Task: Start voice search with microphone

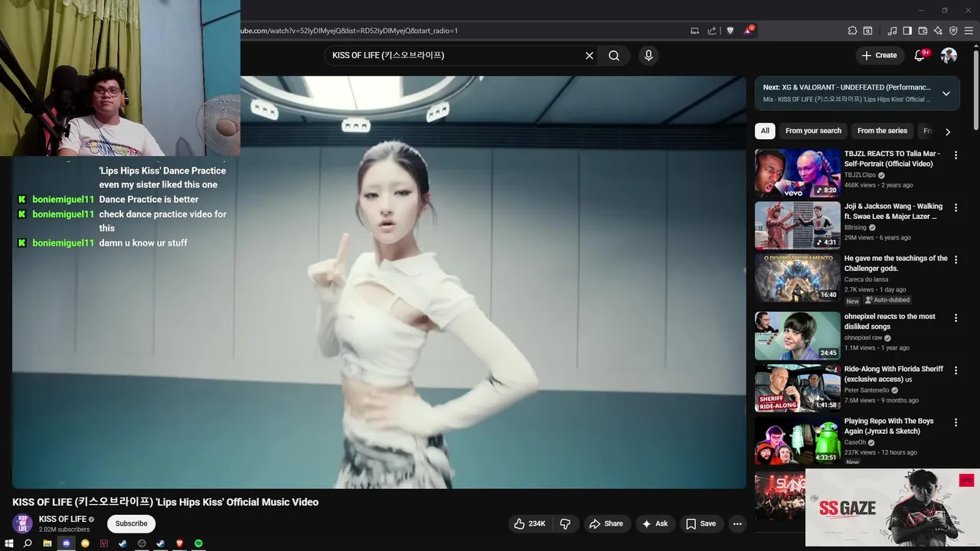Action: (648, 55)
